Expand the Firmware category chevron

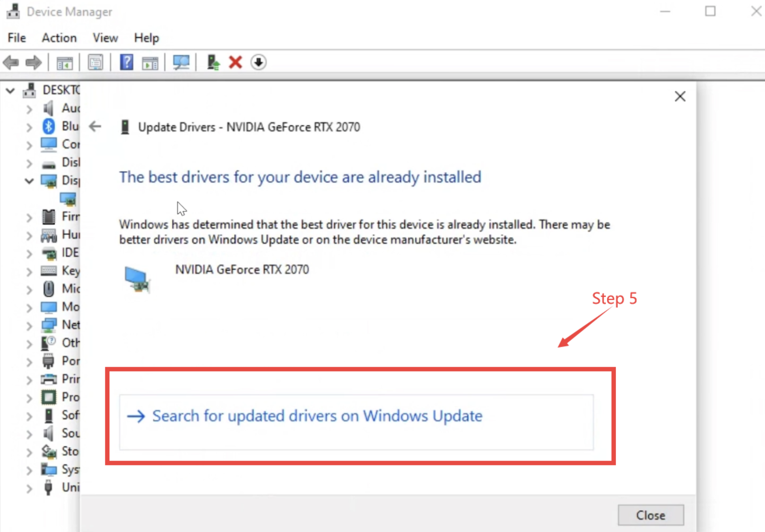[29, 218]
